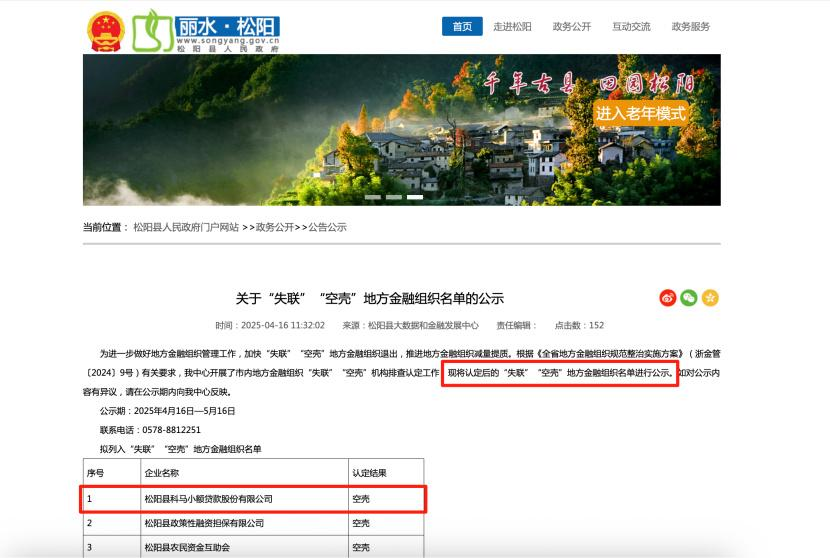Enable 进入老年模式 senior mode

641,113
